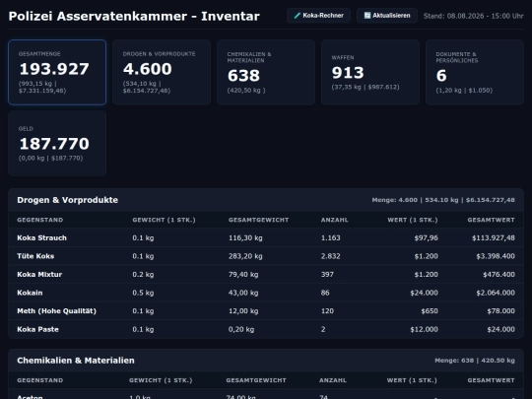Select the Tüte Koks row name

tap(35, 256)
